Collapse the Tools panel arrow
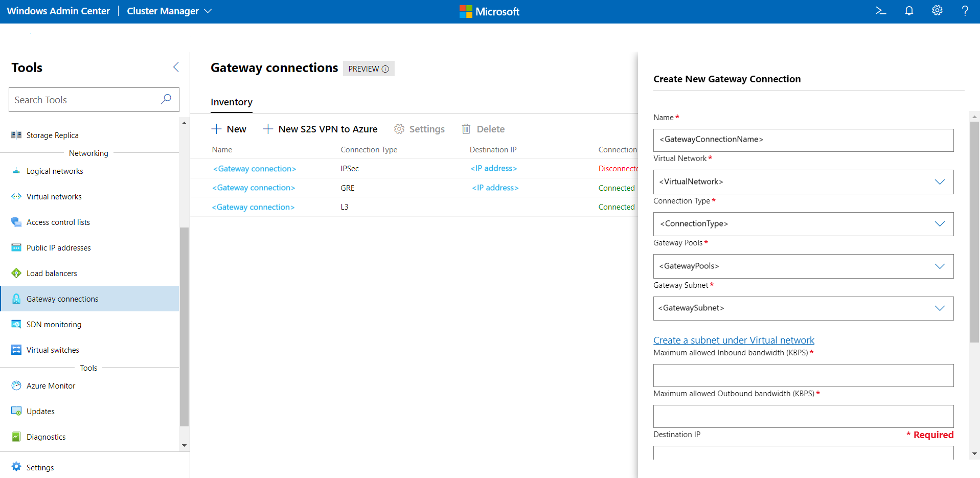This screenshot has width=980, height=478. (x=176, y=67)
